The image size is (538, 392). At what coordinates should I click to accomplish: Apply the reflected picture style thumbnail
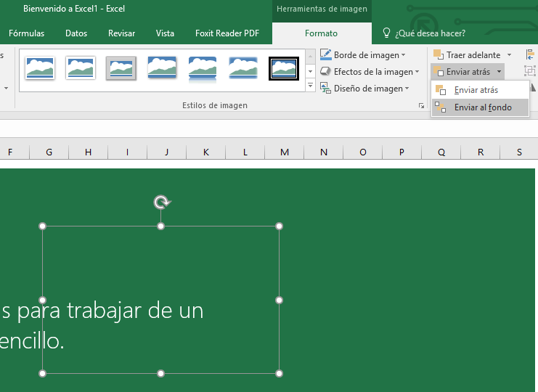[x=203, y=70]
